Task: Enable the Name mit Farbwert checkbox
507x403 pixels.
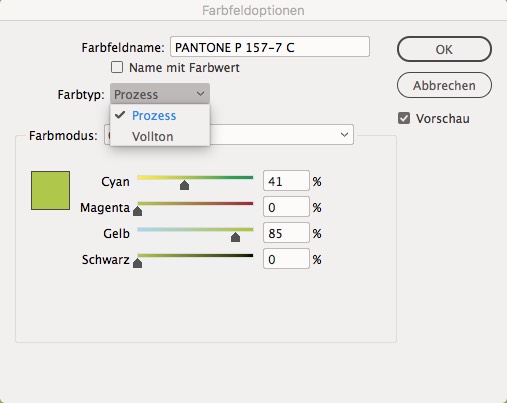Action: pyautogui.click(x=117, y=67)
